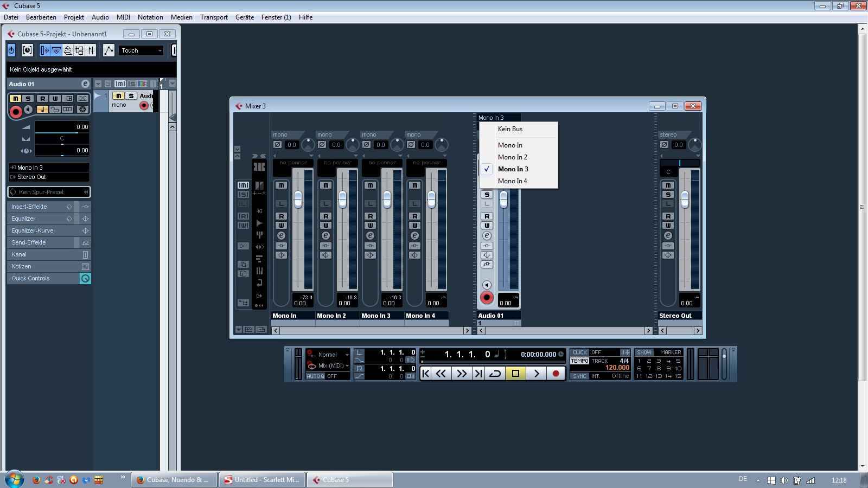
Task: Expand the Equalizer-Kurve inspector section
Action: pos(43,230)
